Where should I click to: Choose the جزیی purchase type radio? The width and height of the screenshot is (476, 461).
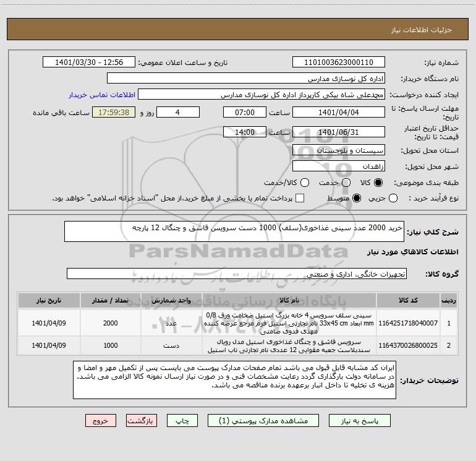pyautogui.click(x=393, y=198)
